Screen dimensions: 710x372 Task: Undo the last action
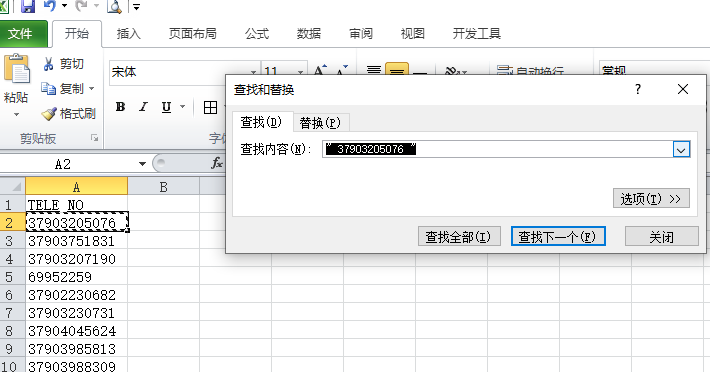[49, 5]
